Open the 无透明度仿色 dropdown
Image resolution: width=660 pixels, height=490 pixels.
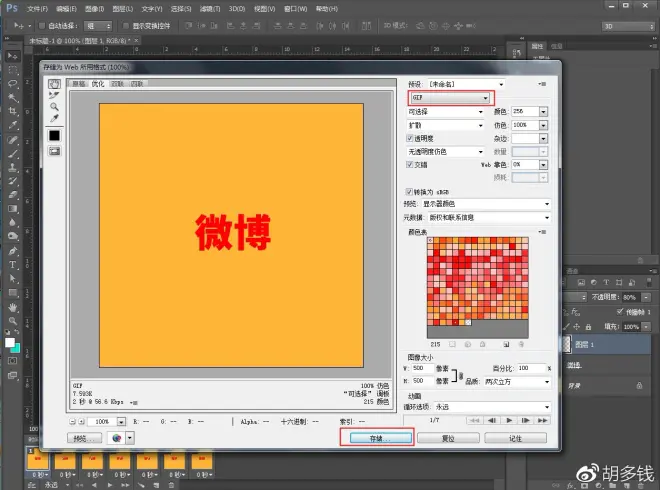coord(445,152)
